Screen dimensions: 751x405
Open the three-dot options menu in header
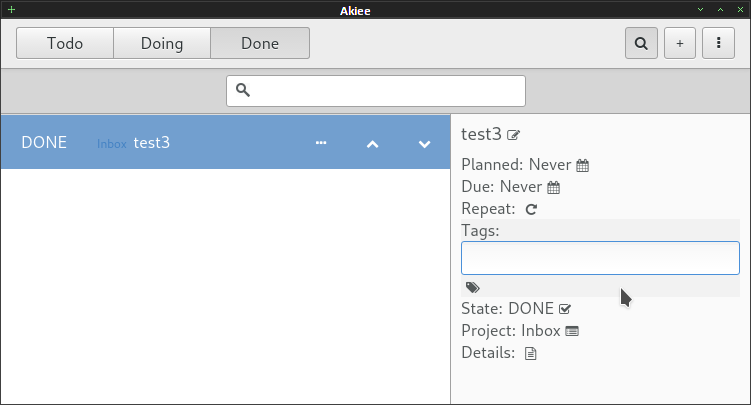(x=718, y=43)
